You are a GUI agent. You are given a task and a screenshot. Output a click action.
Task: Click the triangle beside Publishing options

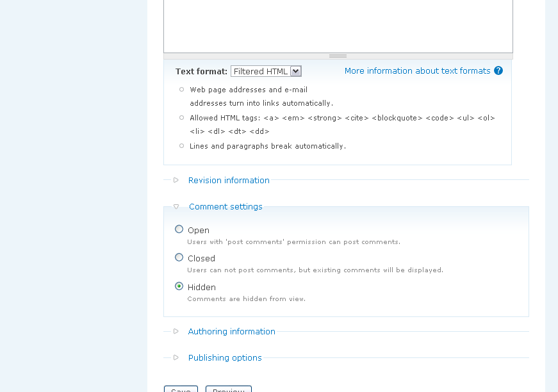(176, 357)
